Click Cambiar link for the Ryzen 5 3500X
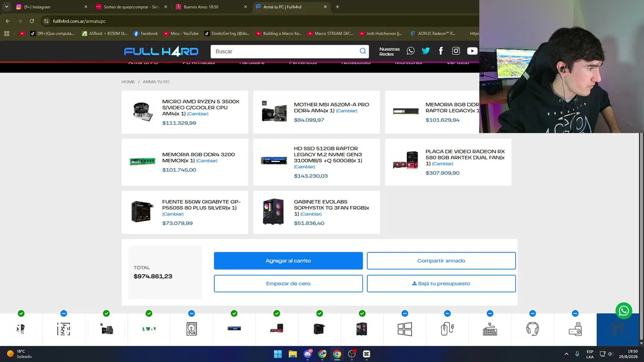This screenshot has height=362, width=644. [x=198, y=114]
